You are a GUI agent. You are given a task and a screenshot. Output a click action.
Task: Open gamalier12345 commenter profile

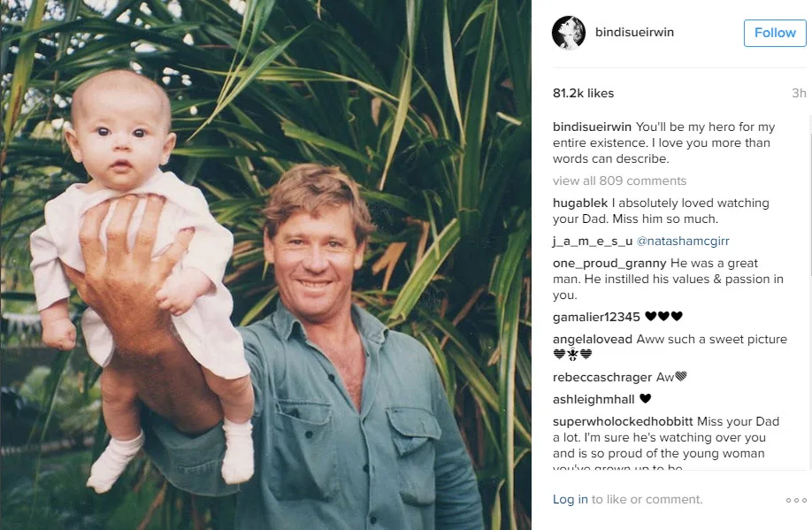(x=596, y=317)
